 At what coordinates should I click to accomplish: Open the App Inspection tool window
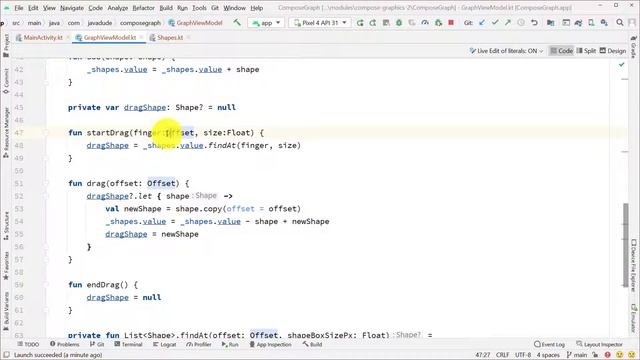(x=270, y=344)
